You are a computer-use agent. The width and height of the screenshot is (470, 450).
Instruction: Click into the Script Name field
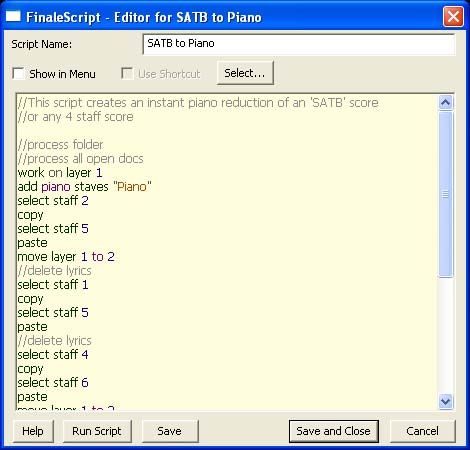tap(299, 44)
